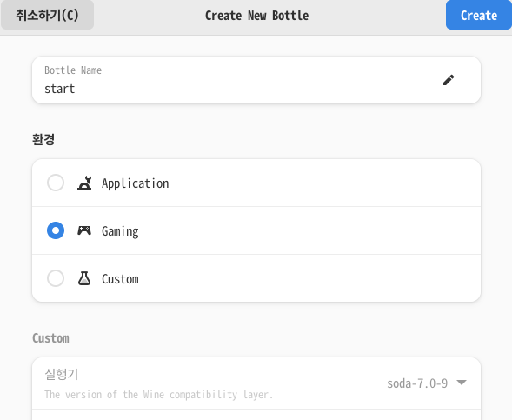This screenshot has width=512, height=420.
Task: Click the Gaming controller icon
Action: tap(84, 230)
